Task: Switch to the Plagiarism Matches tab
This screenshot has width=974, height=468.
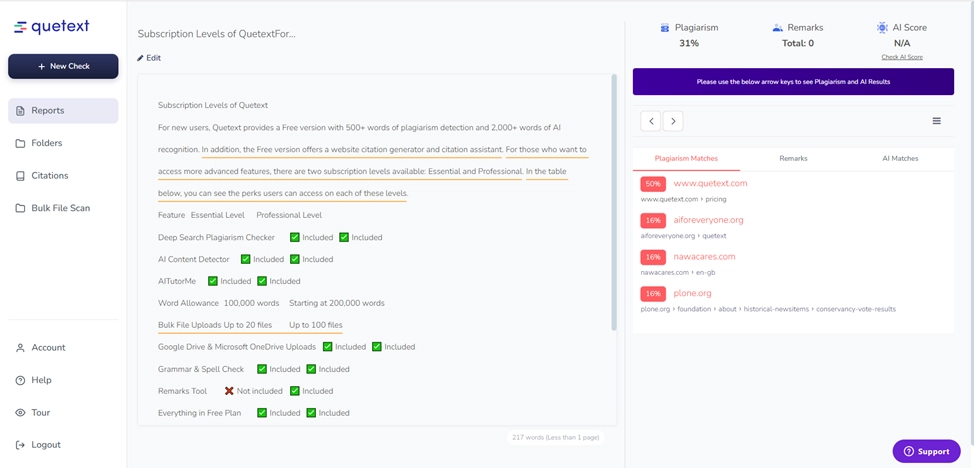Action: point(686,158)
